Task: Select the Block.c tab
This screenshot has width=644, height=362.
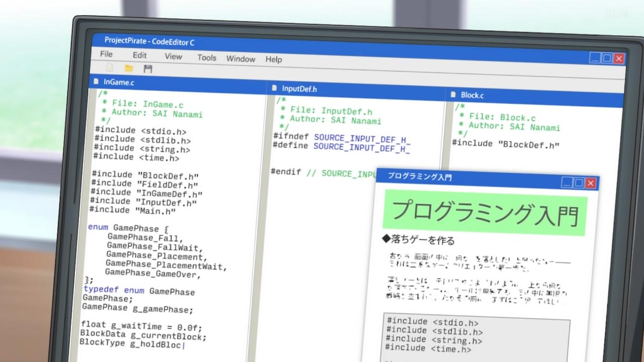Action: (x=472, y=95)
